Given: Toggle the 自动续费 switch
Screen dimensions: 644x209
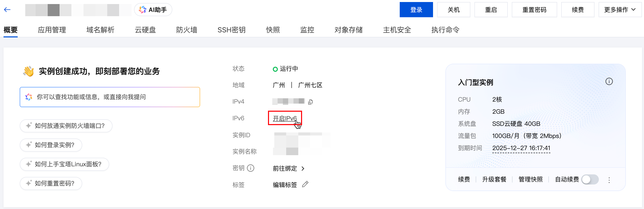Looking at the screenshot, I should click(x=590, y=180).
